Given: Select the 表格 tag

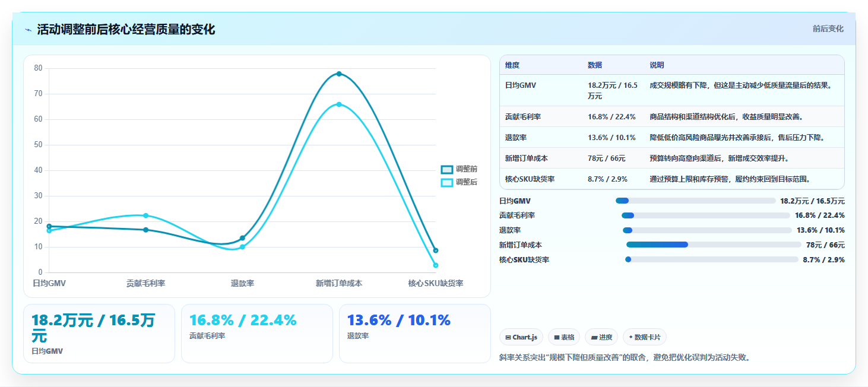Looking at the screenshot, I should tap(564, 337).
